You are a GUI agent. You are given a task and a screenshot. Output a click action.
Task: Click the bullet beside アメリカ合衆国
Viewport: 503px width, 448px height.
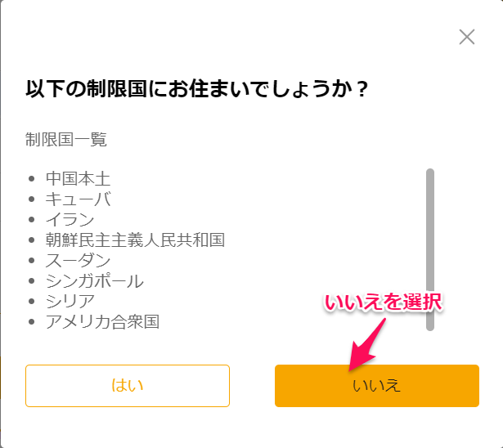31,321
